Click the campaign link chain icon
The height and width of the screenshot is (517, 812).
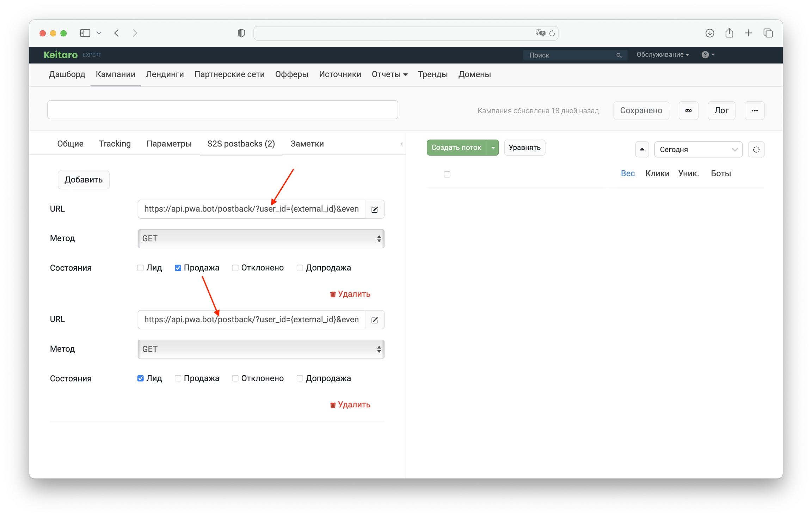pyautogui.click(x=688, y=111)
